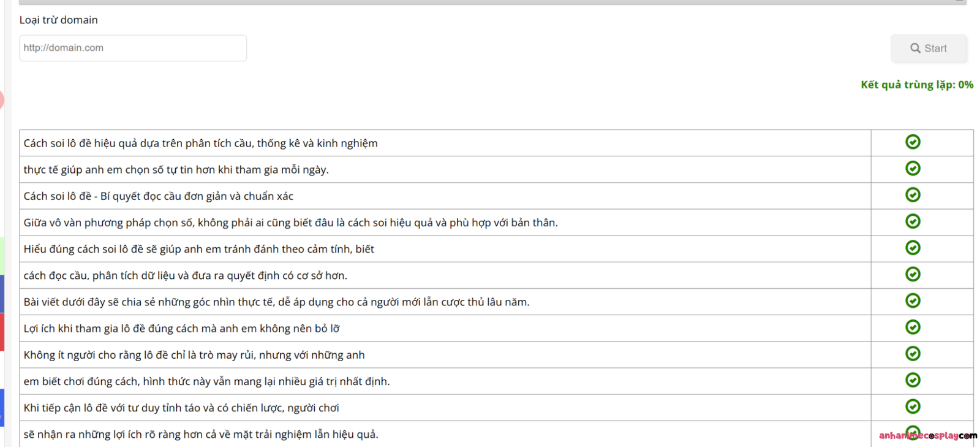This screenshot has height=447, width=980.
Task: Click check icon for 'cách đọc cầu, phân tích' row
Action: (x=913, y=274)
